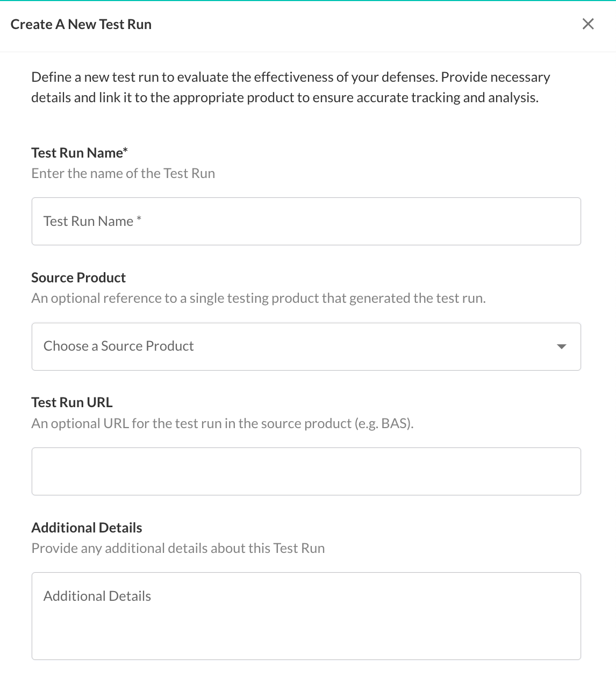Click the Choose a Source Product placeholder label
Image resolution: width=616 pixels, height=682 pixels.
(x=118, y=346)
